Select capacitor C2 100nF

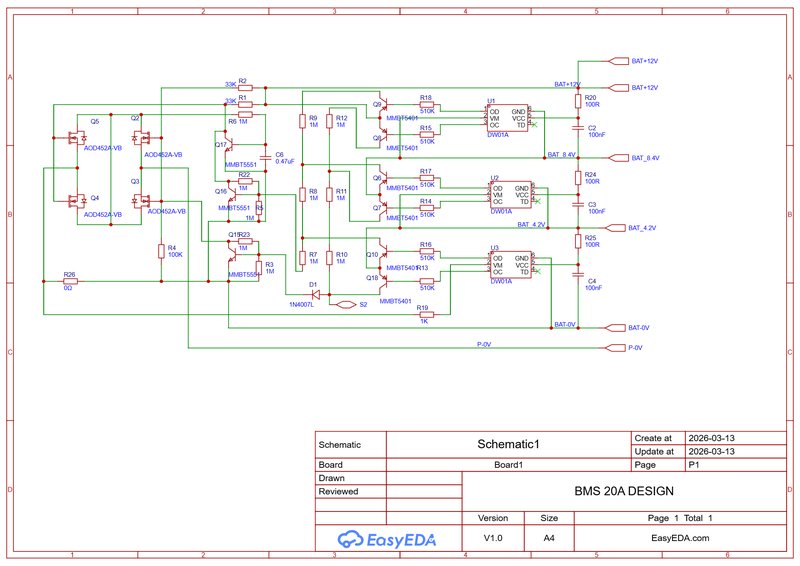578,128
